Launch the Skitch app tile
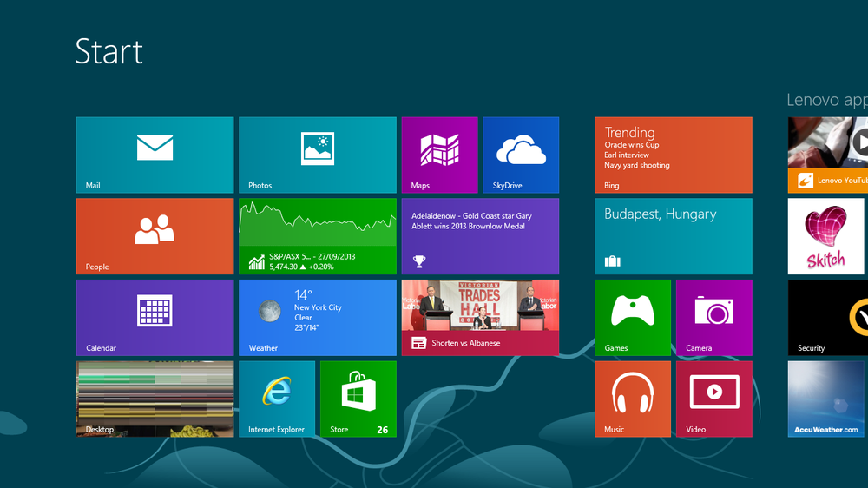Image resolution: width=868 pixels, height=488 pixels. tap(826, 236)
